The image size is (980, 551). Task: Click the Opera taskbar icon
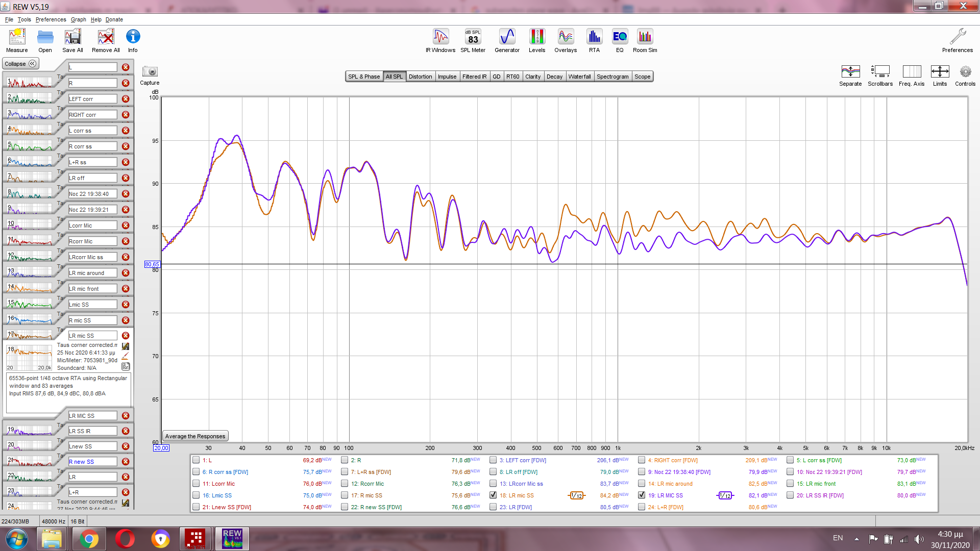click(125, 539)
